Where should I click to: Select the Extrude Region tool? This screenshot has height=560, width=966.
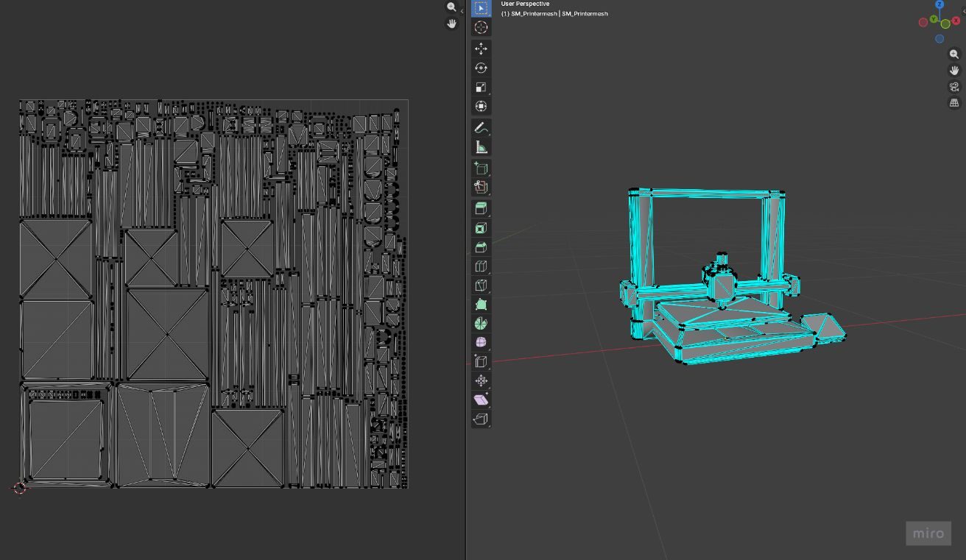pyautogui.click(x=481, y=209)
